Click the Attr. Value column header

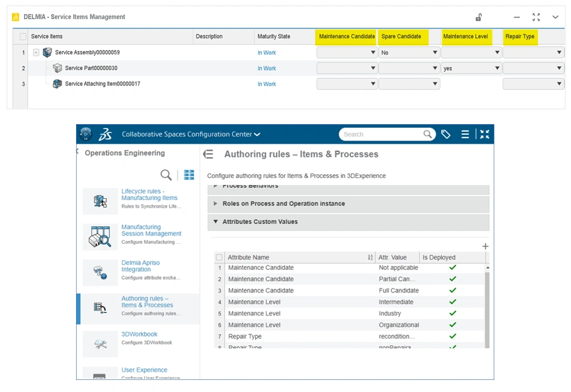click(392, 257)
